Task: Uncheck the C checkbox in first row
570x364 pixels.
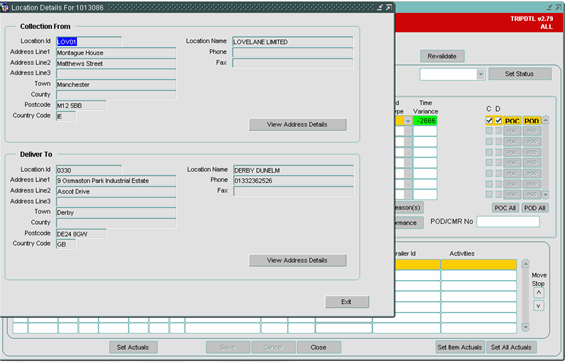Action: point(489,120)
